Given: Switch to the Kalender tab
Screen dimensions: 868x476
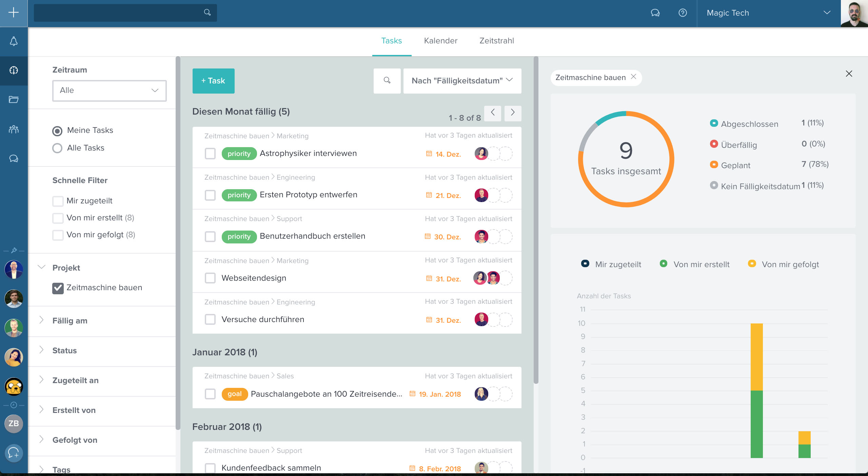Looking at the screenshot, I should (x=440, y=41).
